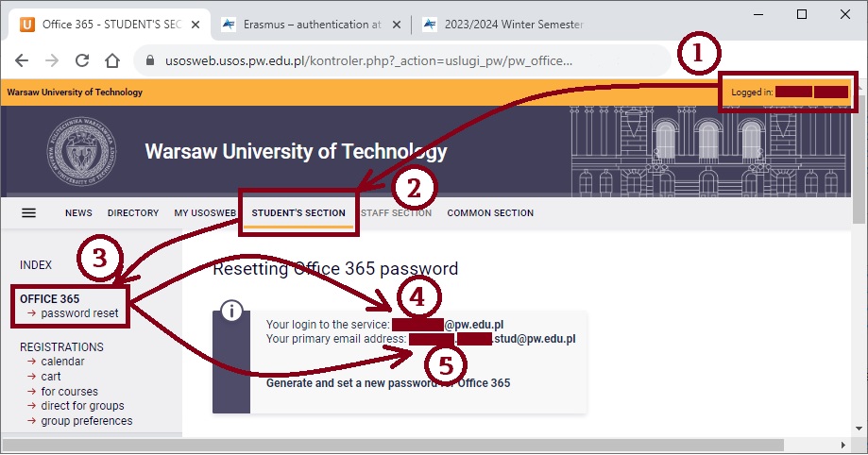This screenshot has height=455, width=868.
Task: Open the direct for groups link
Action: pos(82,406)
